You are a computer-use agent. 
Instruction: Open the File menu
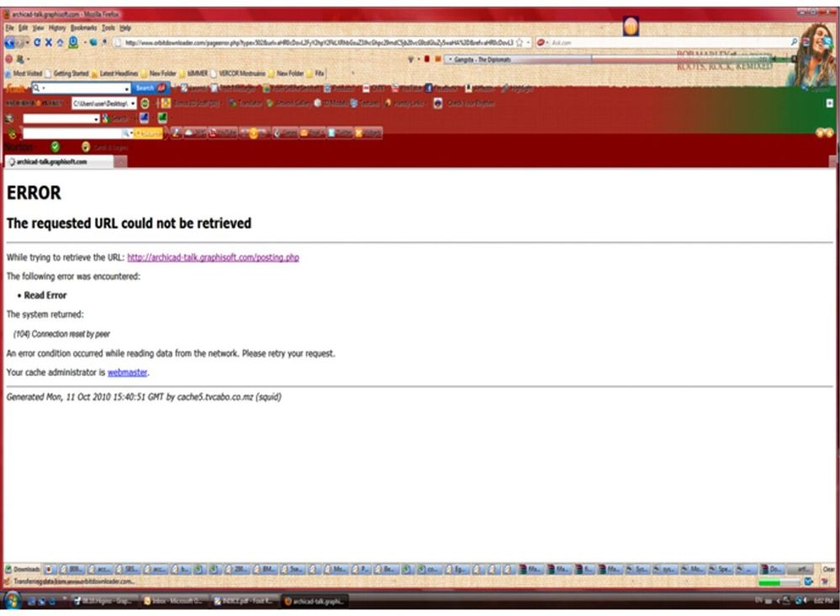point(9,28)
